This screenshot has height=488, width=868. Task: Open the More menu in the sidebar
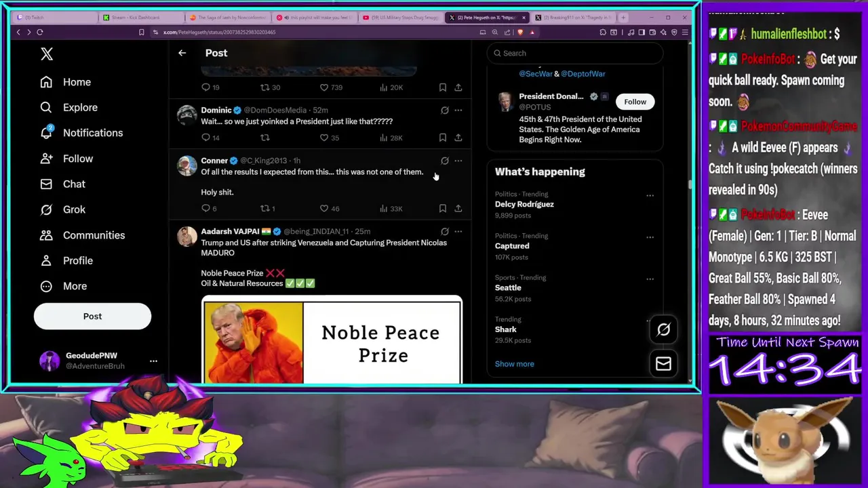click(x=64, y=286)
